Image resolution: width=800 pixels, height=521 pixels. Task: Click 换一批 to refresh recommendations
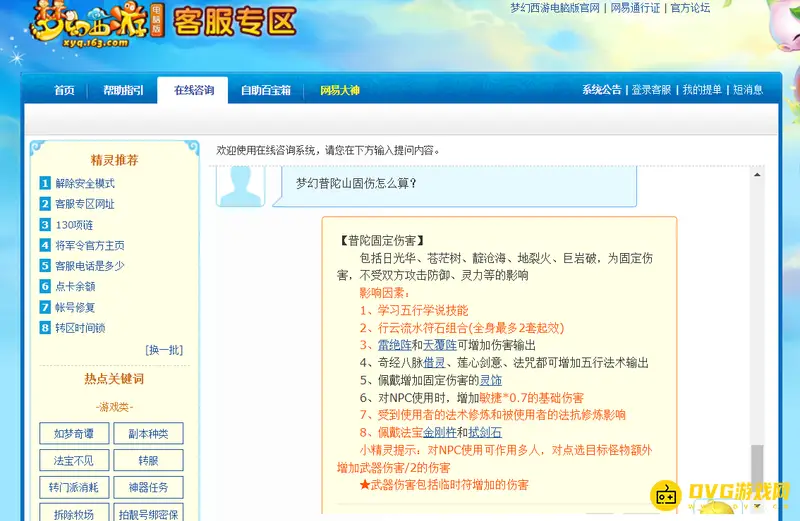tap(164, 350)
